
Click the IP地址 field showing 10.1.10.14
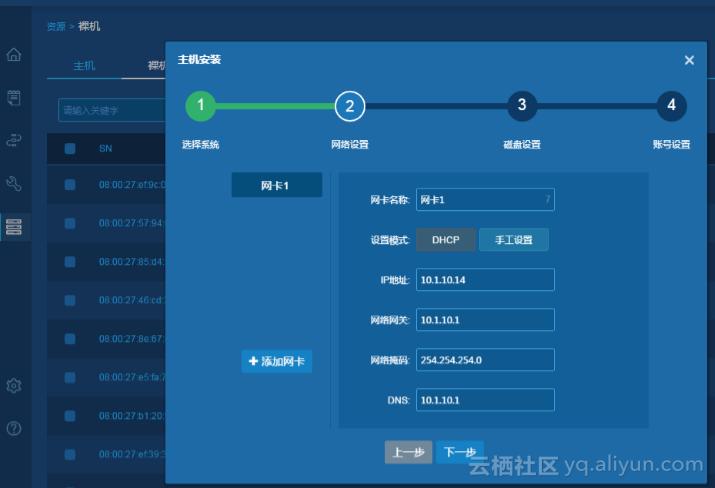point(485,280)
